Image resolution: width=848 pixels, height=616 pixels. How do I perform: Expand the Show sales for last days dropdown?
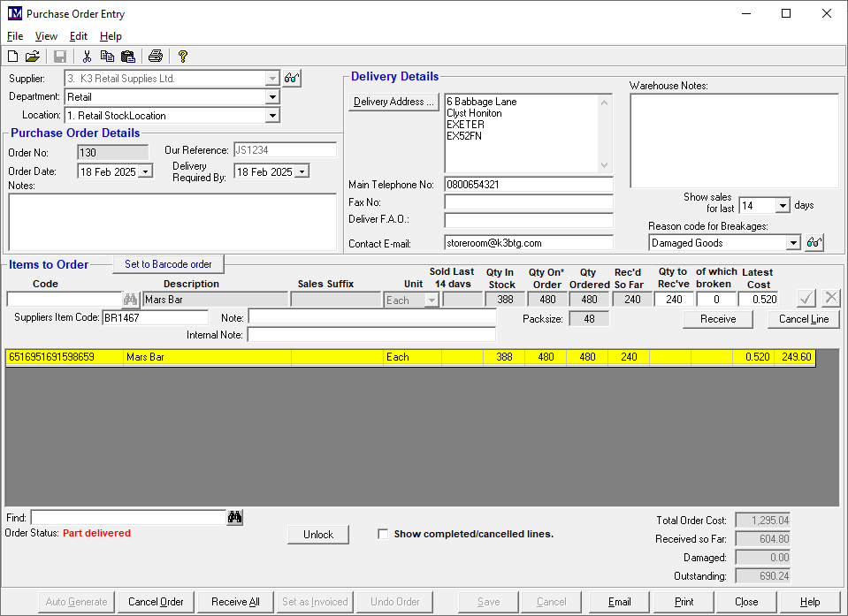(x=782, y=206)
